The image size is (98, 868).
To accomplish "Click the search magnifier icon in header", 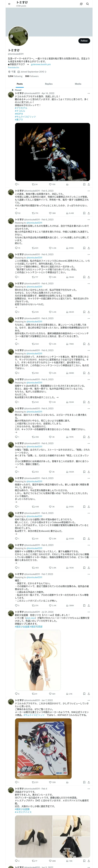I will [88, 4].
